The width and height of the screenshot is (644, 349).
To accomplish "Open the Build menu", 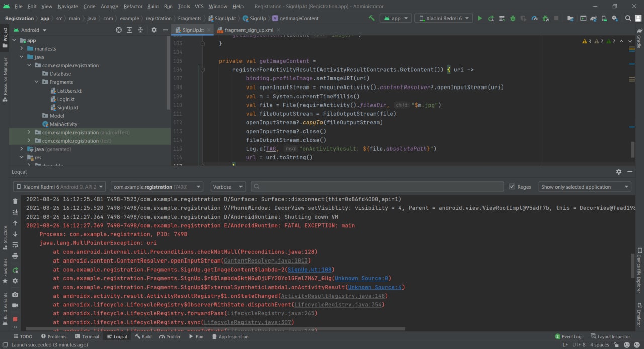I will click(153, 6).
